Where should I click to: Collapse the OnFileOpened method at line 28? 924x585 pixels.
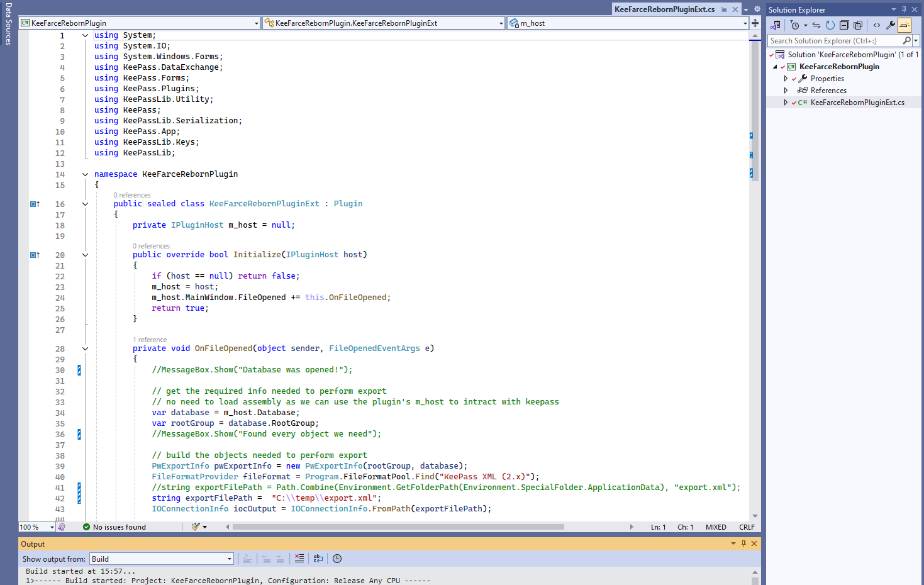point(85,348)
